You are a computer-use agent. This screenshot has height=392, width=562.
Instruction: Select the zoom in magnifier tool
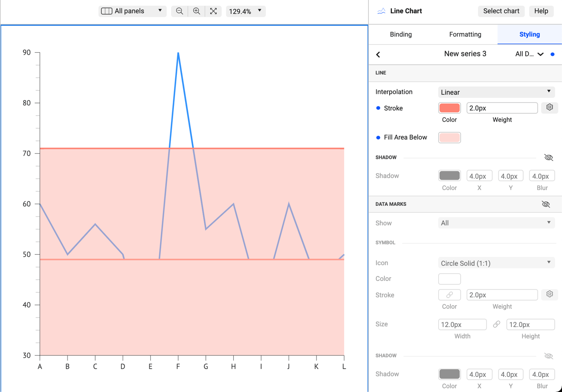(x=196, y=11)
